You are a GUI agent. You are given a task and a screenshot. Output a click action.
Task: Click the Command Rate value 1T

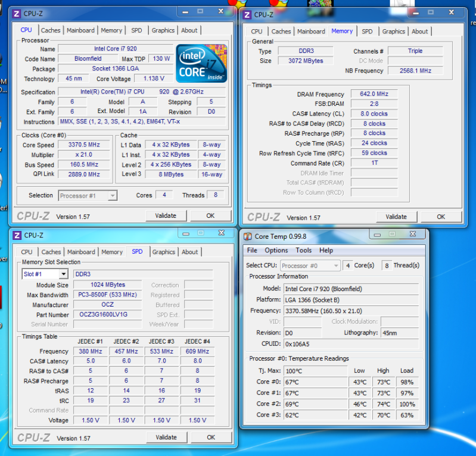coord(374,163)
